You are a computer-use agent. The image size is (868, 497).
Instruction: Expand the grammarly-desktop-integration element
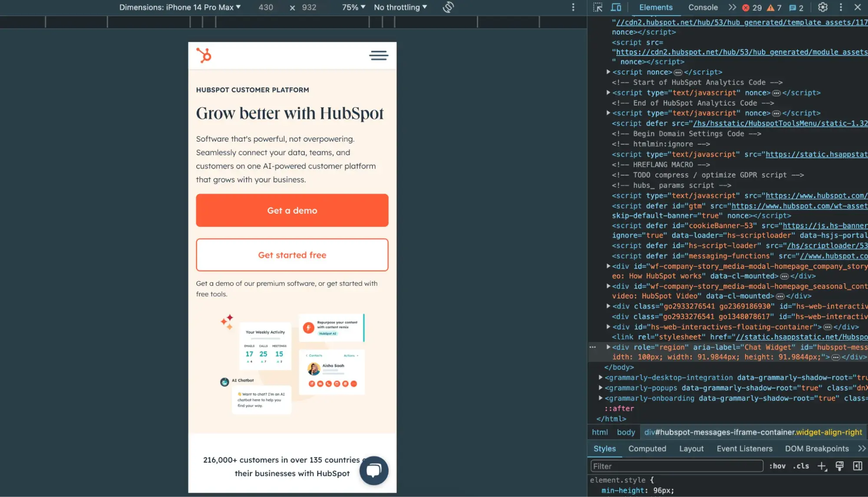pyautogui.click(x=601, y=377)
